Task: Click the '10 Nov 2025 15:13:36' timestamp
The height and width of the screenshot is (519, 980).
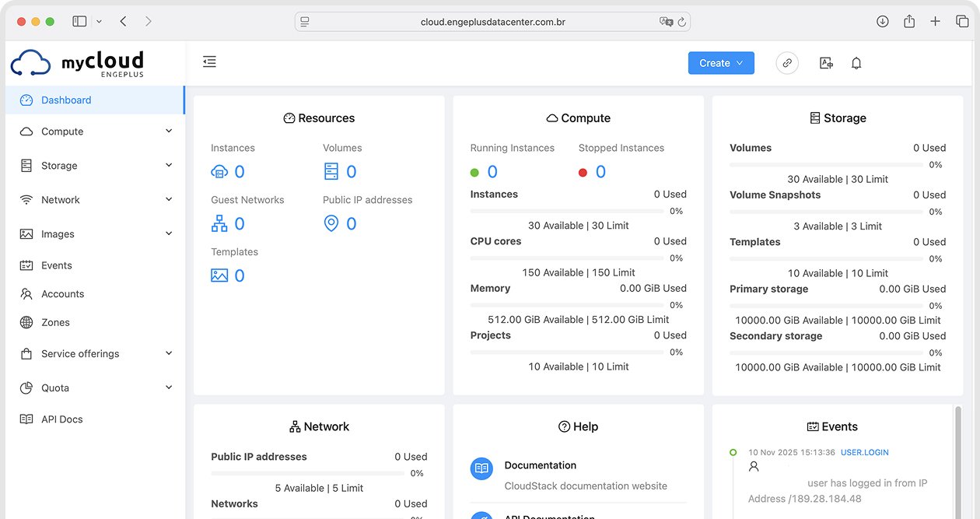Action: click(x=792, y=452)
